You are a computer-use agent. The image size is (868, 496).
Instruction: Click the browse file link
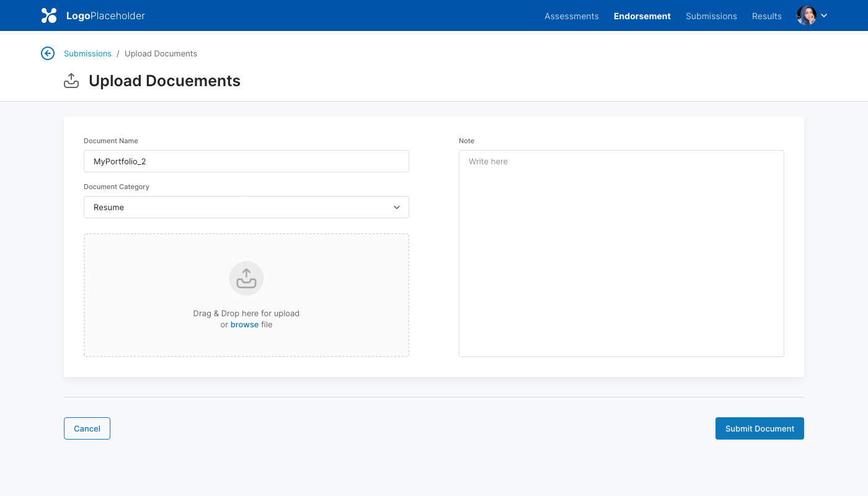[244, 324]
